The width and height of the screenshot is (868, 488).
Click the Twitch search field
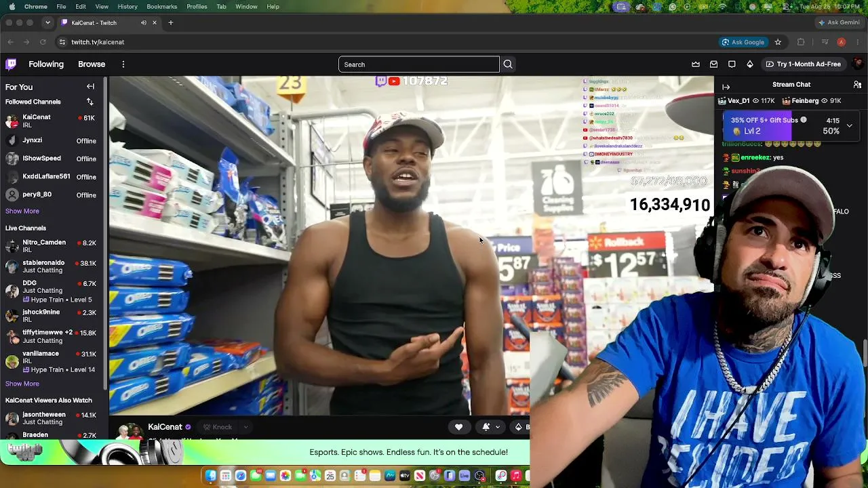[x=419, y=64]
